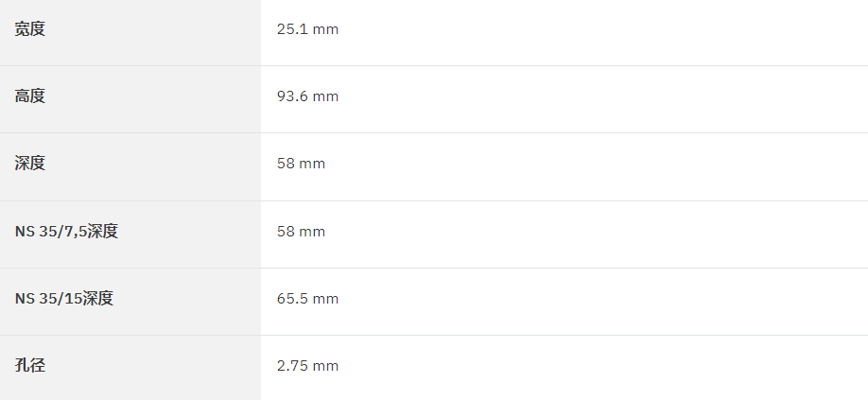
Task: Click the 宽度 label cell
Action: 130,30
